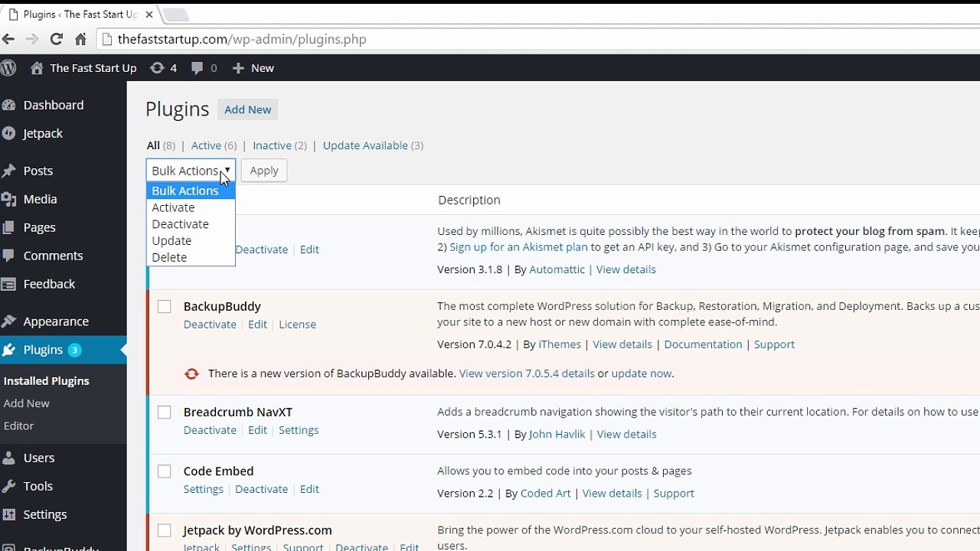
Task: Choose Activate from the bulk actions list
Action: [x=191, y=207]
